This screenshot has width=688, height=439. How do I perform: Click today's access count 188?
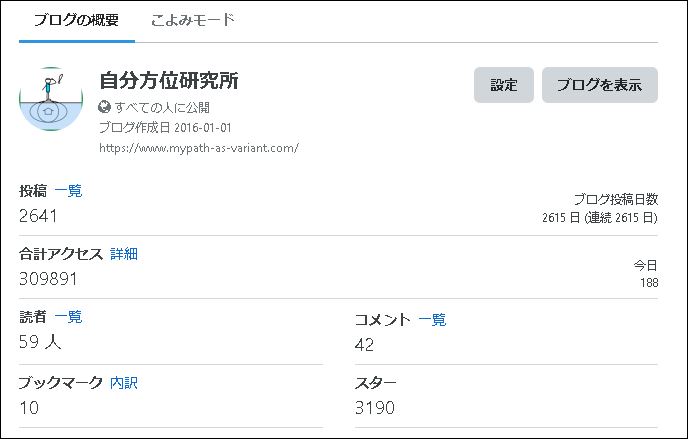[649, 282]
